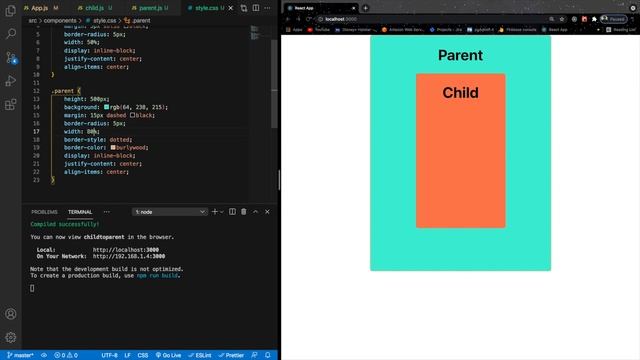Open the Source Control view
This screenshot has width=640, height=360.
click(x=11, y=58)
